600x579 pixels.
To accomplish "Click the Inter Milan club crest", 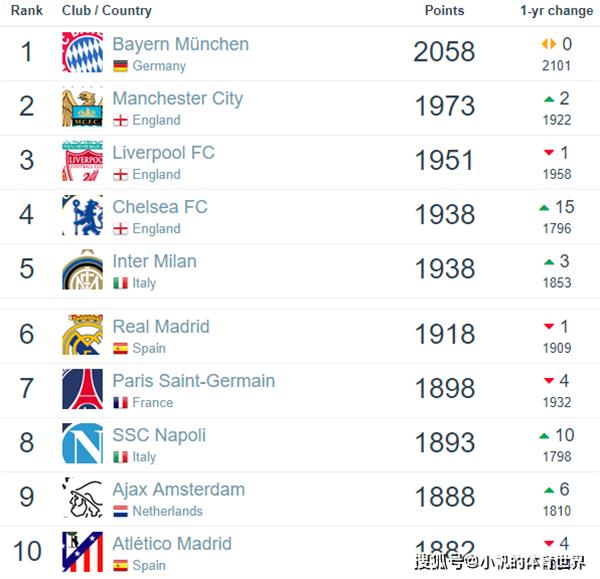I will click(x=83, y=269).
